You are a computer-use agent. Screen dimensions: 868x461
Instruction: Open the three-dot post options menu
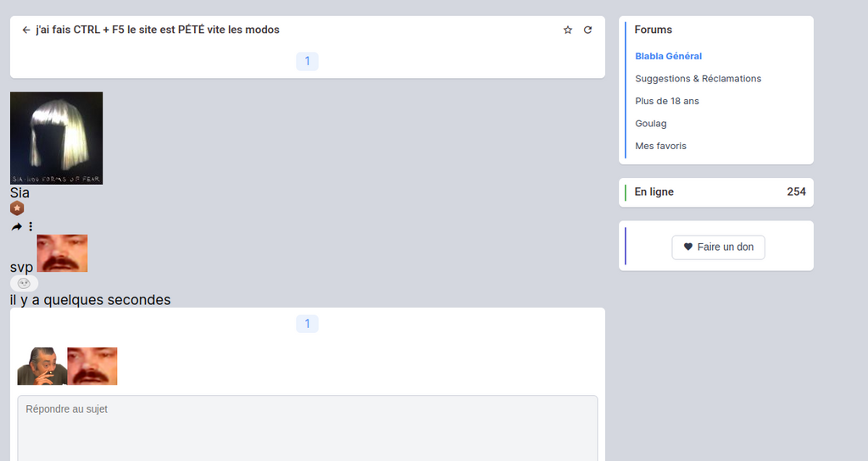(x=31, y=226)
